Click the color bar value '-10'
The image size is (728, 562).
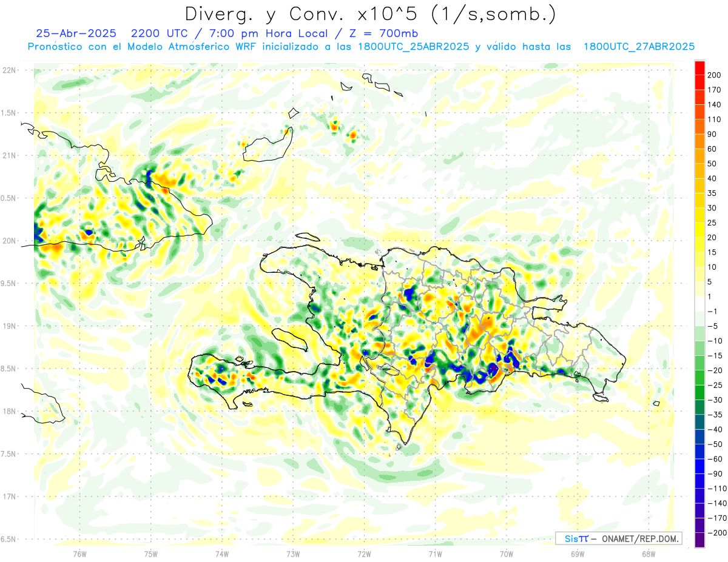click(x=715, y=341)
